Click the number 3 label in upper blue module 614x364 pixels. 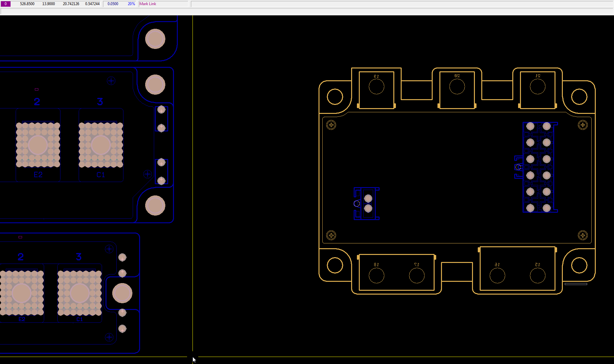[x=100, y=102]
